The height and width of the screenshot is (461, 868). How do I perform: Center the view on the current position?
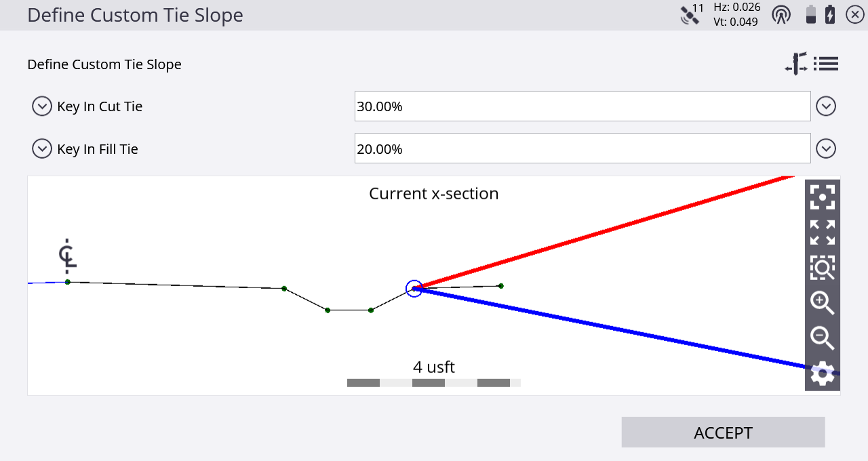click(823, 197)
